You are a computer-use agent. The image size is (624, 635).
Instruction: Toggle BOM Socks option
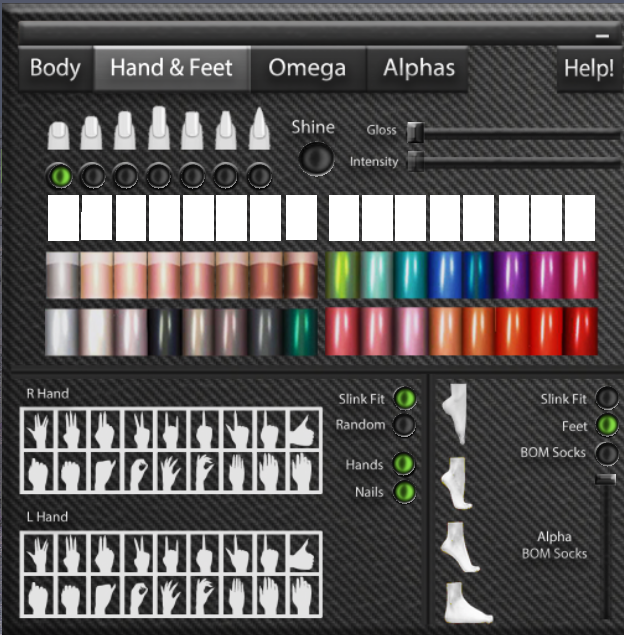(x=607, y=453)
